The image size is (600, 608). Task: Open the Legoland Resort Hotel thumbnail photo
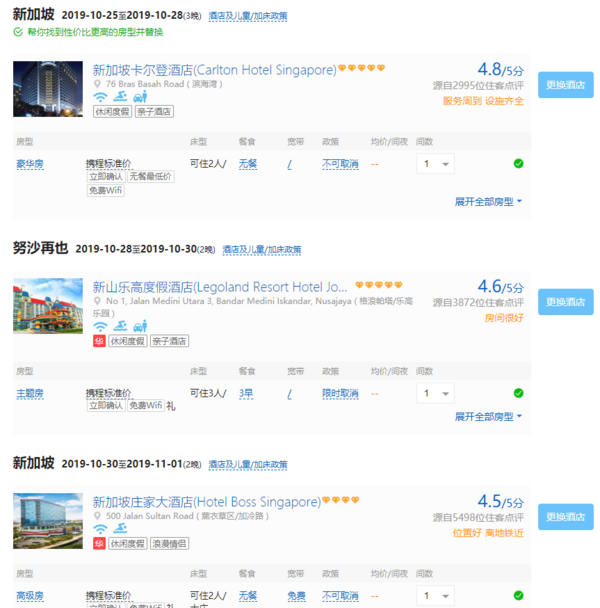pyautogui.click(x=48, y=306)
